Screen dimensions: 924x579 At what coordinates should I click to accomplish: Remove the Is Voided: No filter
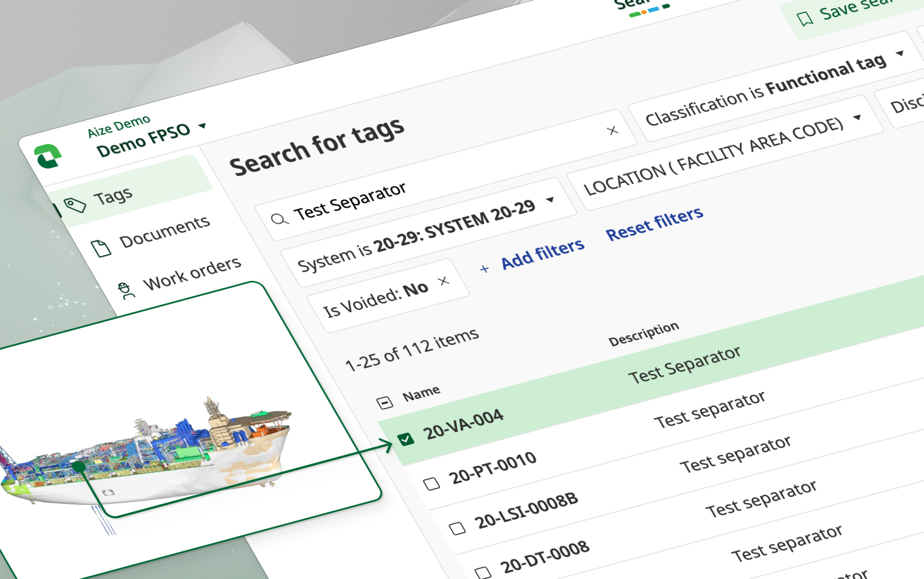(444, 281)
